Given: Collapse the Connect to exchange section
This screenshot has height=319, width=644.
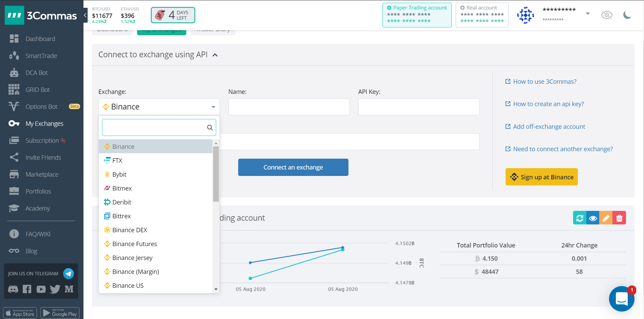Looking at the screenshot, I should (x=215, y=55).
